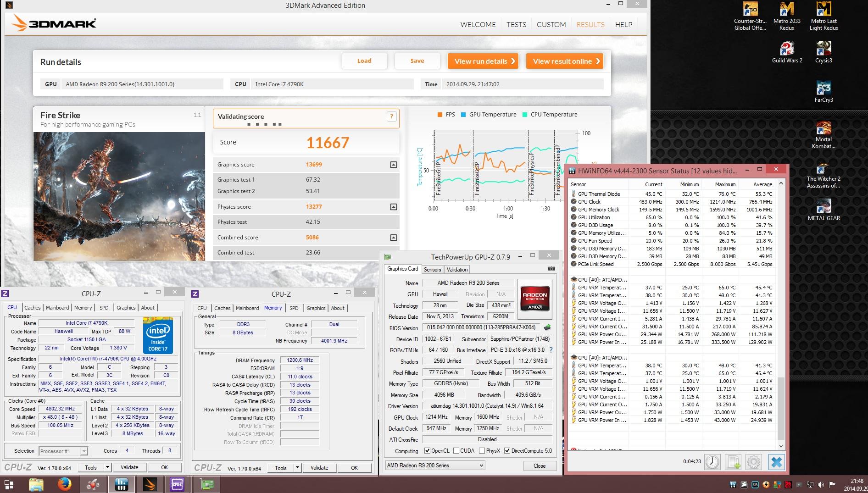Click the teal CPU Temperature legend swatch
Image resolution: width=868 pixels, height=493 pixels.
tap(524, 115)
